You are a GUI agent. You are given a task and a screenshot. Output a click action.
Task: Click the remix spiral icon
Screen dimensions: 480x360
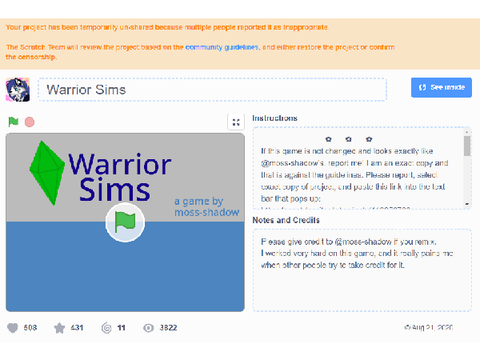coord(106,328)
